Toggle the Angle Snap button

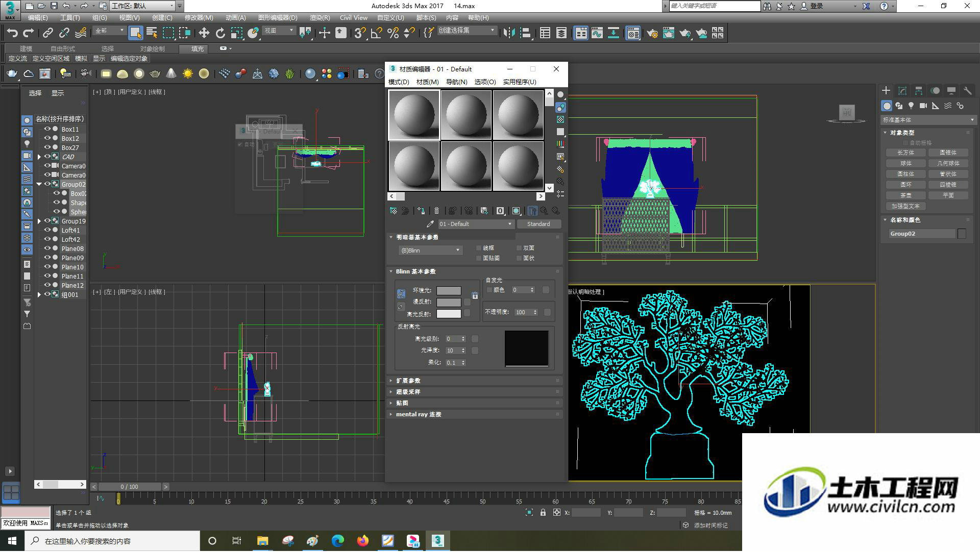[376, 33]
